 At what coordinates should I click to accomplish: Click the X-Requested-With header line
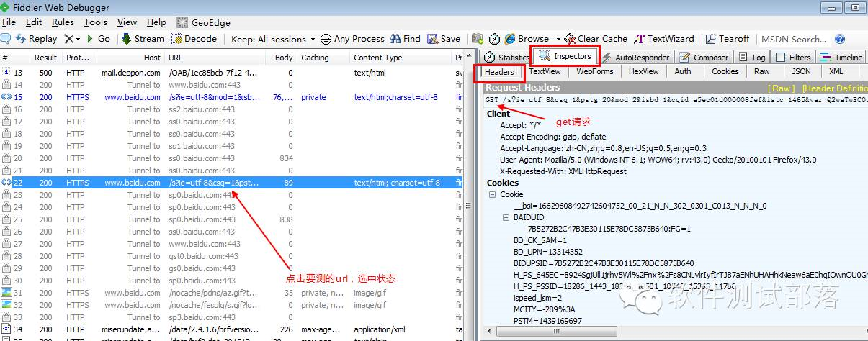(x=563, y=171)
